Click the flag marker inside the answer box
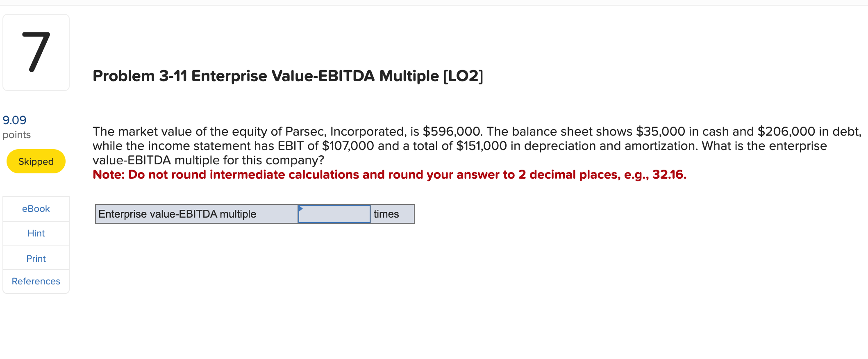 click(302, 209)
